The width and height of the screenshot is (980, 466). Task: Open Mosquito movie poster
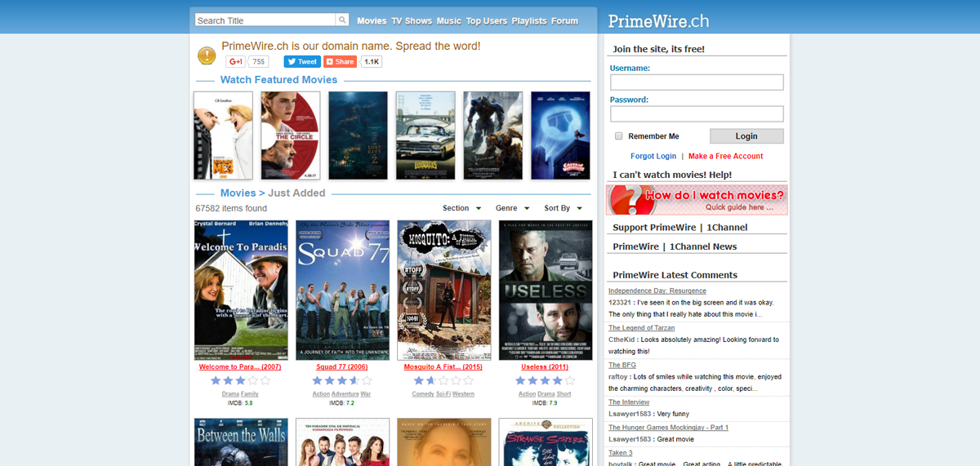443,291
